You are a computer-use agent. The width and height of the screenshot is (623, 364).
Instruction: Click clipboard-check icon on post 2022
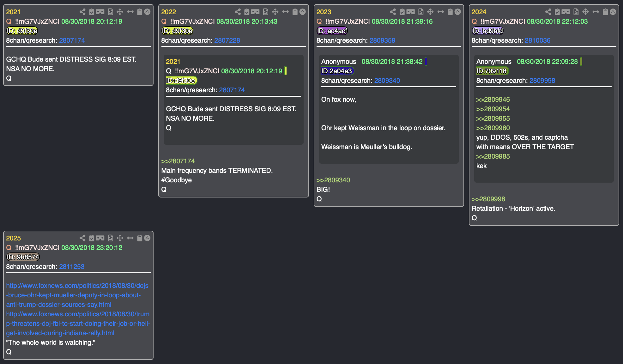[x=247, y=12]
